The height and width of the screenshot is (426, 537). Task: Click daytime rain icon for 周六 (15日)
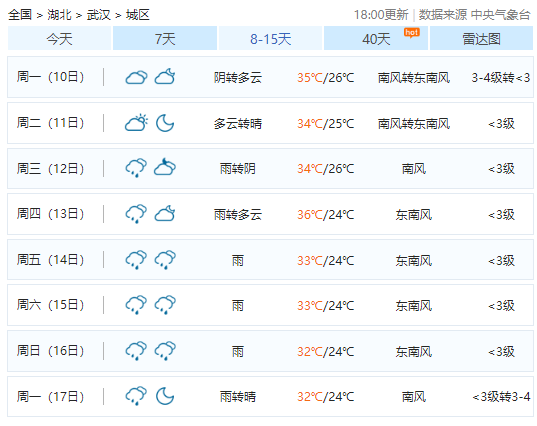[x=136, y=305]
